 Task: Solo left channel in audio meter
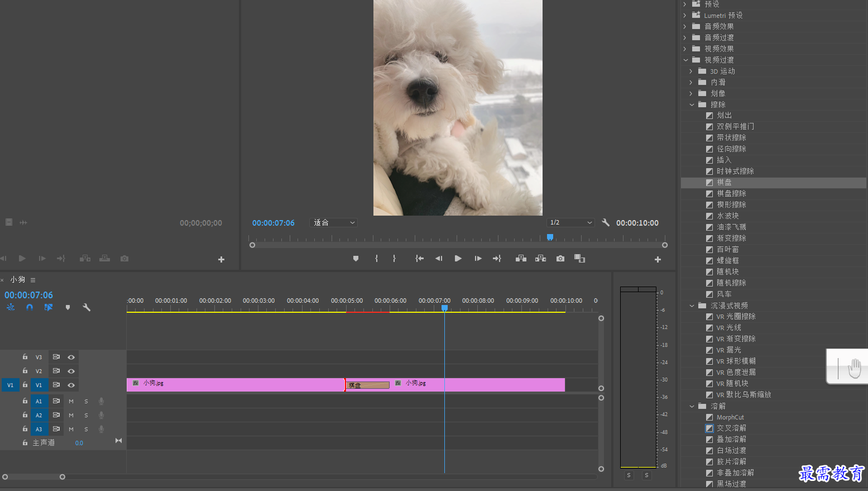[x=629, y=475]
